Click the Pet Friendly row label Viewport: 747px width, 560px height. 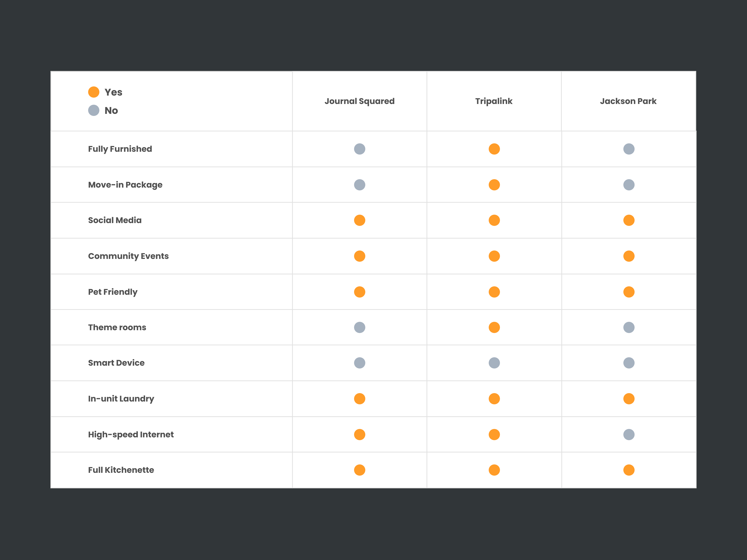[x=113, y=292]
